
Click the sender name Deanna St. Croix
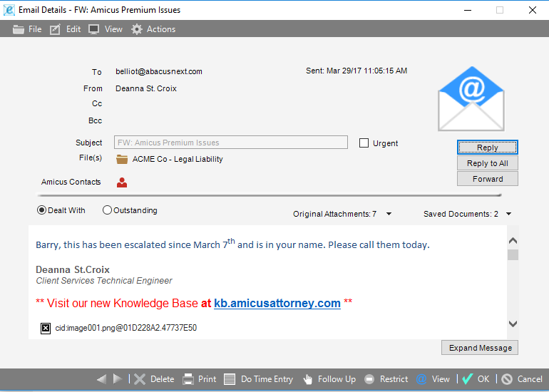coord(146,88)
